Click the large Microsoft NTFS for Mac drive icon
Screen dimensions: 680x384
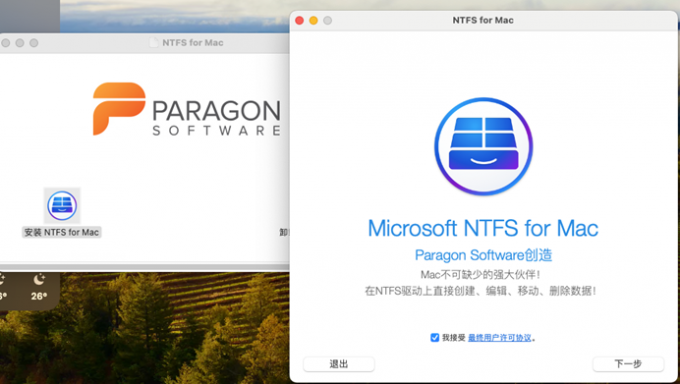pos(484,146)
